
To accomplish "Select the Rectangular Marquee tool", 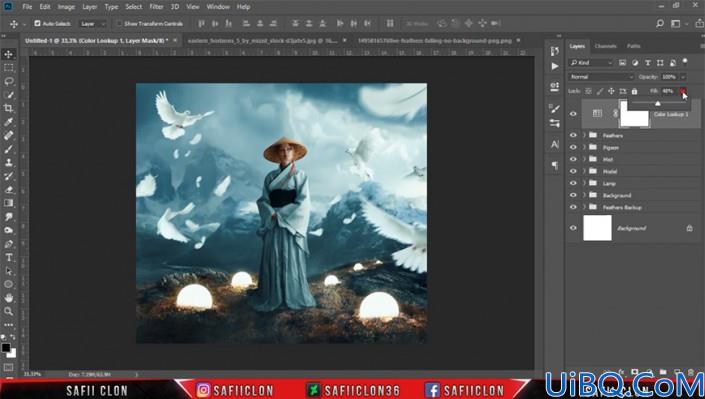I will click(9, 68).
